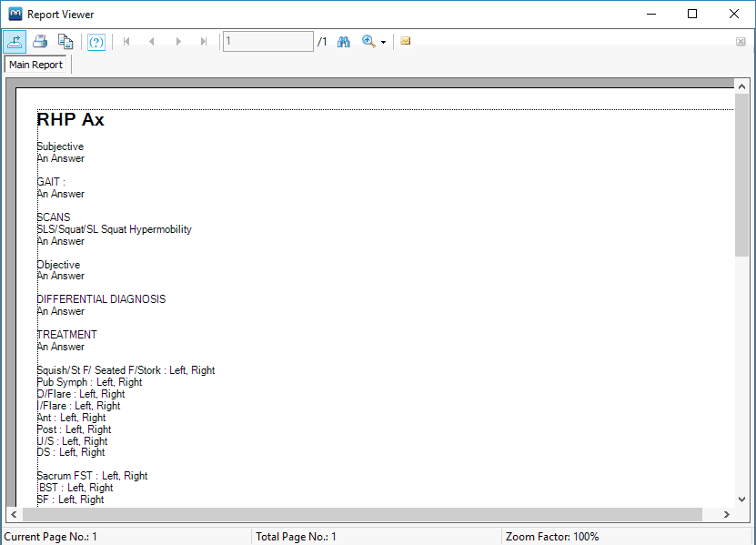
Task: Click Squish/St F/ Seated F/Stork line
Action: [126, 370]
